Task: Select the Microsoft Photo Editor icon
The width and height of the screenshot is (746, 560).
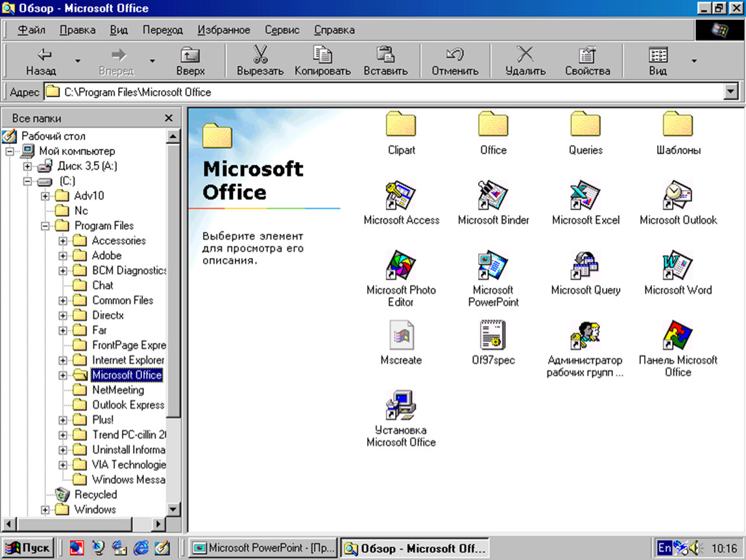Action: [x=401, y=265]
